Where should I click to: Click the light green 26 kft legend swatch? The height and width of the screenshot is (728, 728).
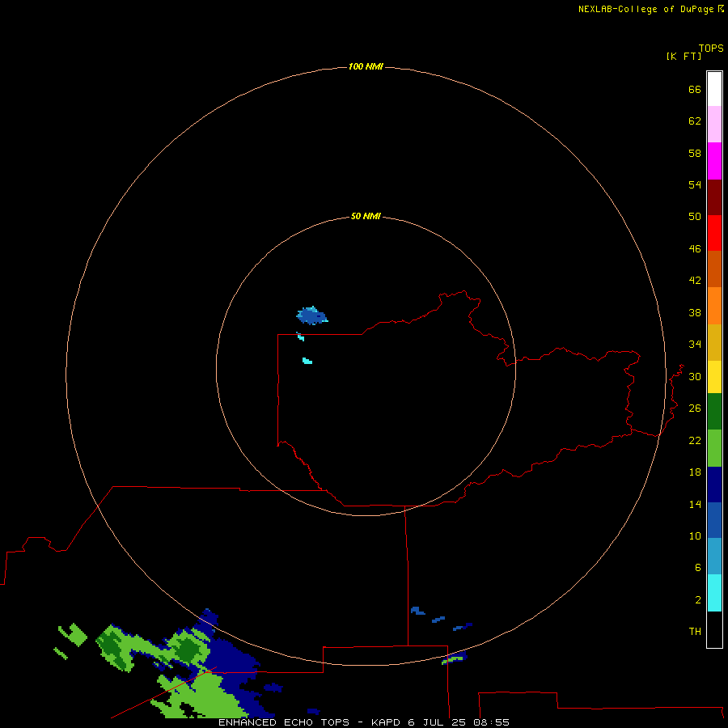coord(714,448)
